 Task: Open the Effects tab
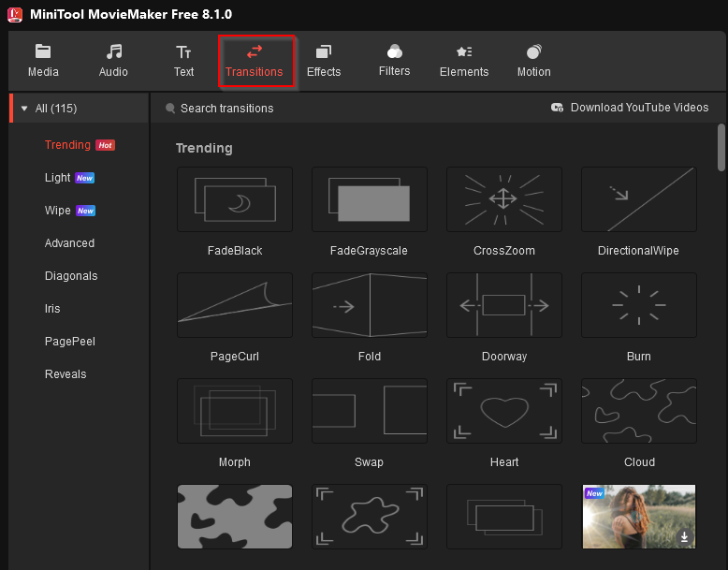coord(324,61)
